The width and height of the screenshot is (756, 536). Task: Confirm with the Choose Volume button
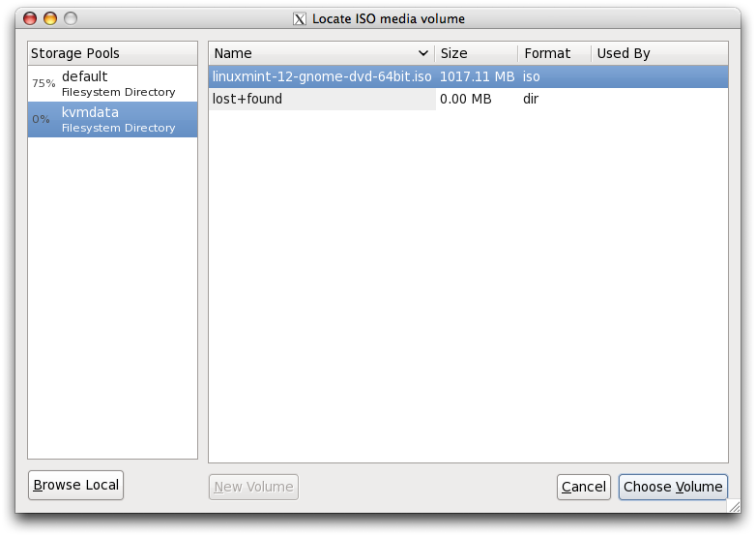pyautogui.click(x=673, y=487)
